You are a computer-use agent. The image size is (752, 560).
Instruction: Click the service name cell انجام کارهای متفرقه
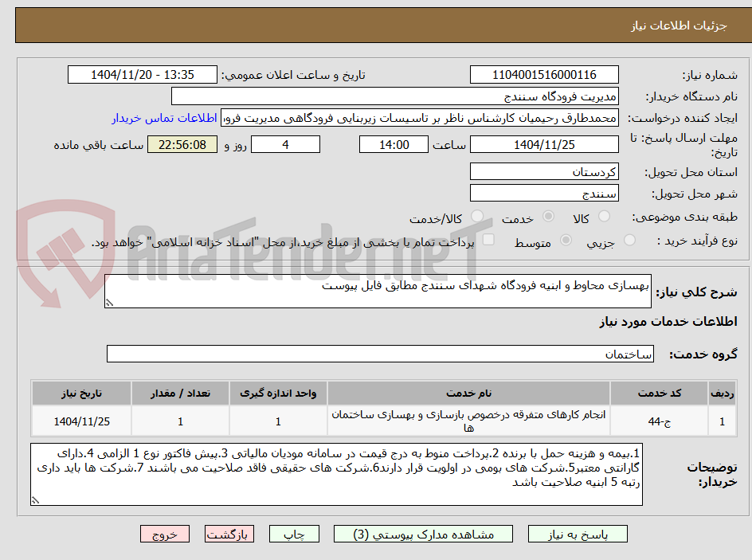point(468,421)
